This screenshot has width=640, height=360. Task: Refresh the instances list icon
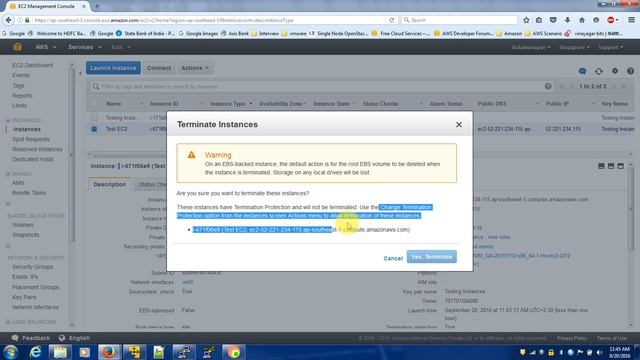coord(598,71)
